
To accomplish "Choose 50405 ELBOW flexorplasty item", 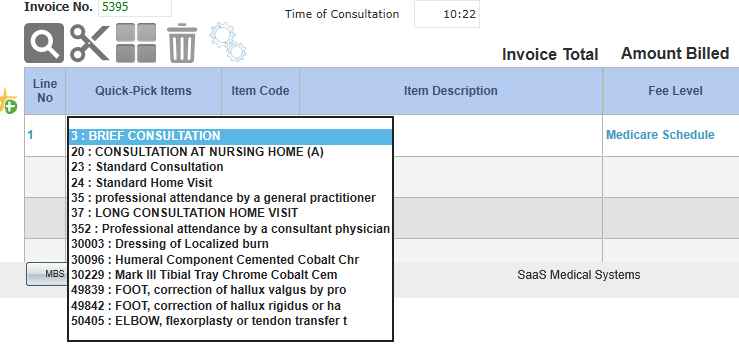I will [209, 321].
